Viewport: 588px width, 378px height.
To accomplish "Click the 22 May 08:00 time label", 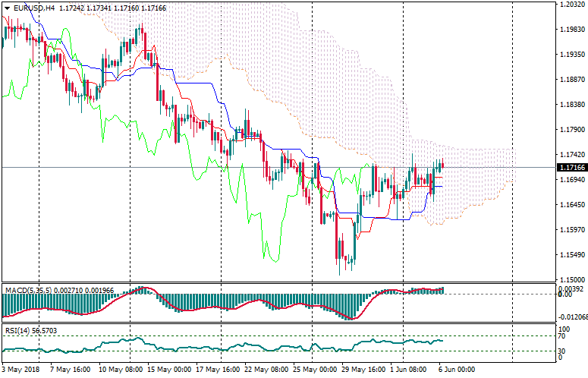I will (x=266, y=370).
